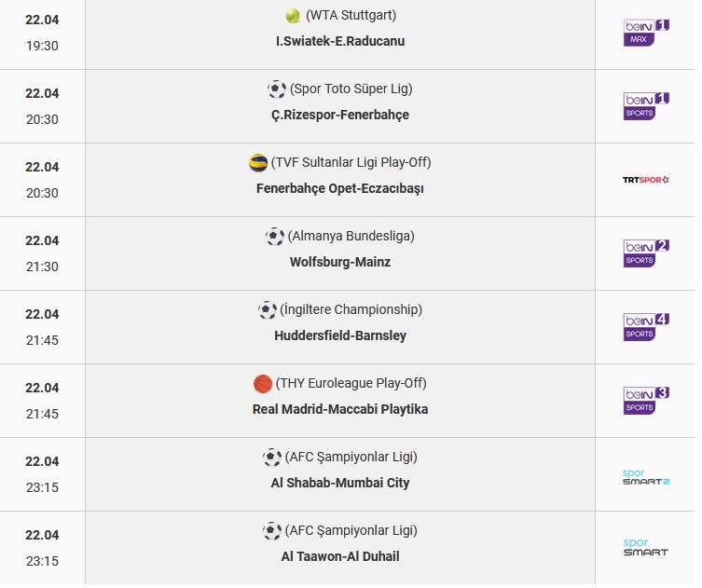Open the Real Madrid-Maccabi Playtika game
The image size is (702, 588).
(x=340, y=409)
